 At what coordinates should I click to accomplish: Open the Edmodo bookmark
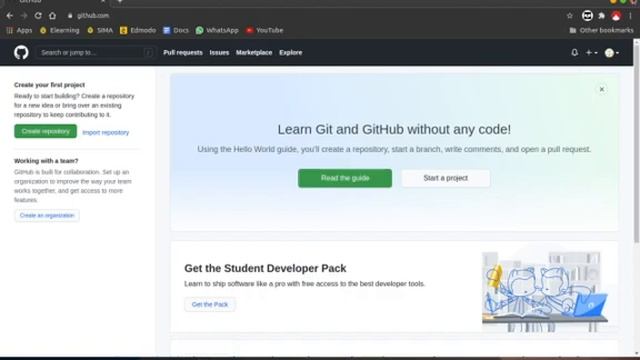(138, 30)
